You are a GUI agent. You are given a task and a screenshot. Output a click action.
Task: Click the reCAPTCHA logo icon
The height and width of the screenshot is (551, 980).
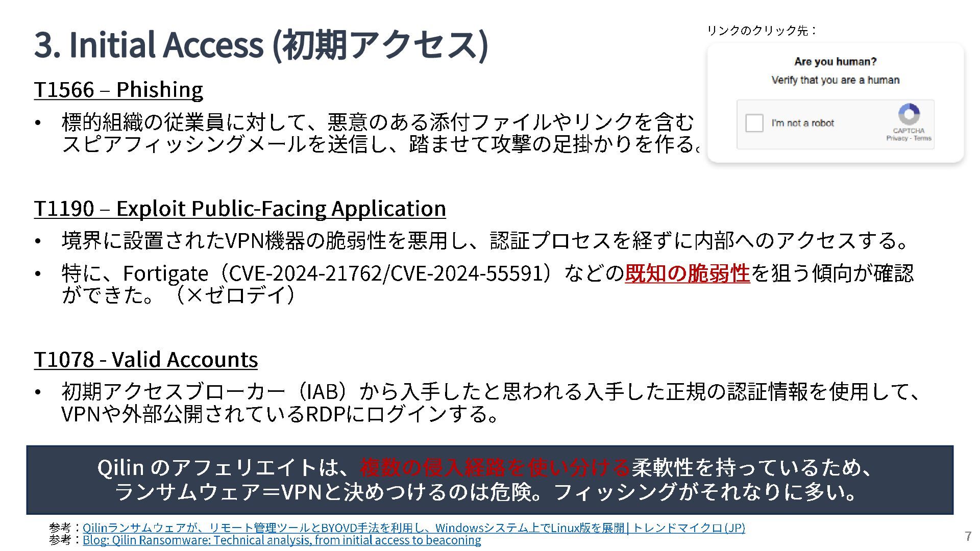click(x=909, y=114)
